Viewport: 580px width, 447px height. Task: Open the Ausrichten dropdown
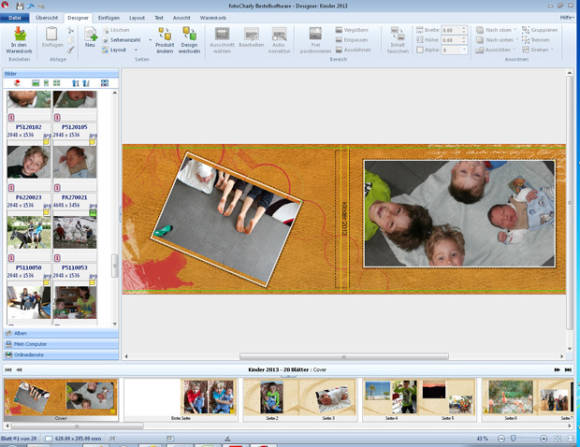(x=514, y=50)
